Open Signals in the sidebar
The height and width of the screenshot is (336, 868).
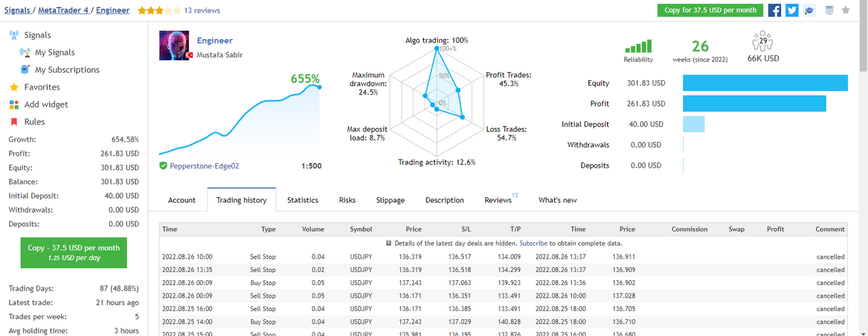coord(38,35)
